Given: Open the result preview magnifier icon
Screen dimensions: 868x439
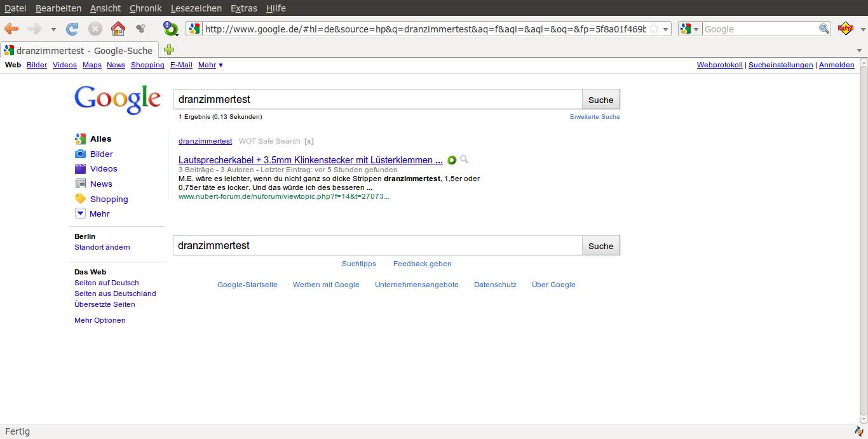Looking at the screenshot, I should (465, 159).
